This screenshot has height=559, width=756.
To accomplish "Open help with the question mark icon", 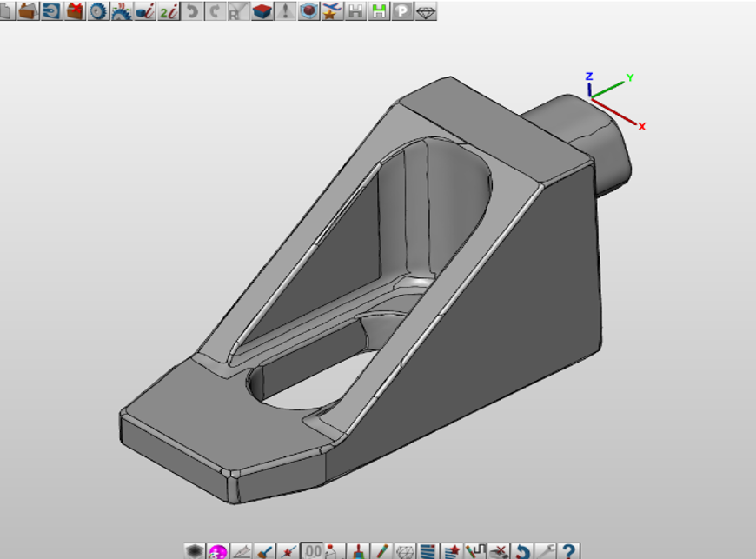I will click(x=569, y=550).
